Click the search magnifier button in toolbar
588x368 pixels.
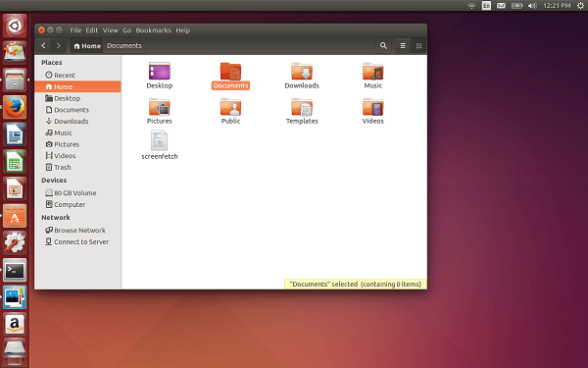coord(383,45)
